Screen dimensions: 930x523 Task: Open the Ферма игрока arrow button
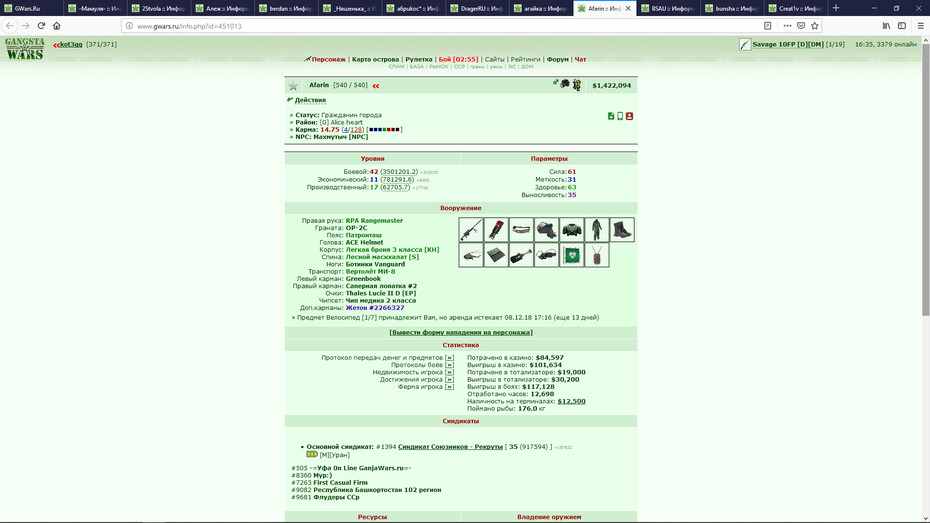click(x=449, y=387)
